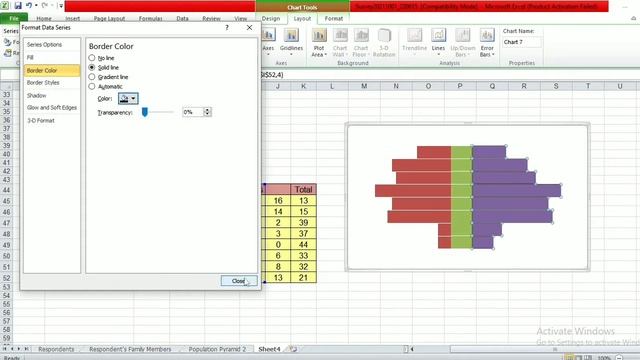Select the cell containing 16
Screen dimensions: 640x360
[x=278, y=200]
